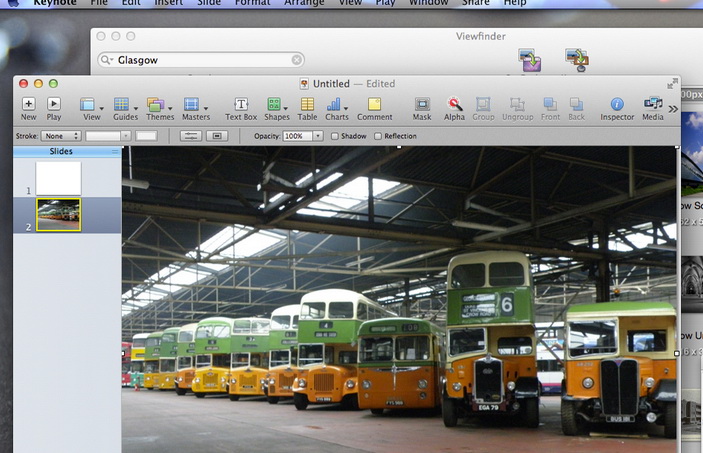Start slideshow with Play button
Viewport: 703px width, 453px height.
(54, 109)
